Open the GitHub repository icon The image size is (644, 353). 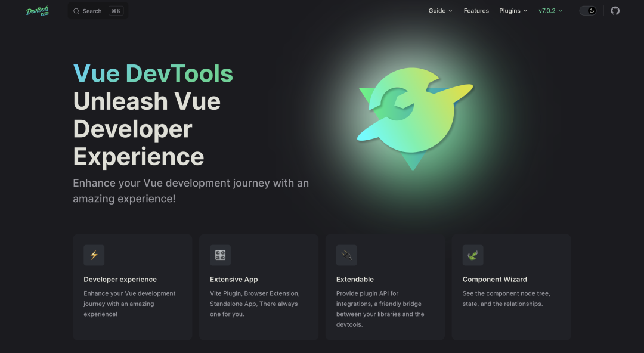click(615, 10)
